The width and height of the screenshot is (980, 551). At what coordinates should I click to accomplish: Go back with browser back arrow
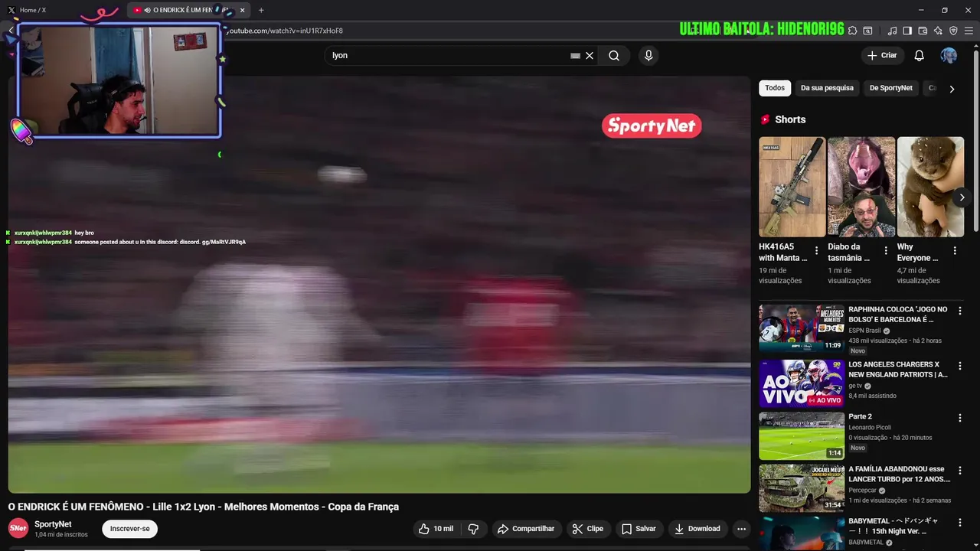11,31
